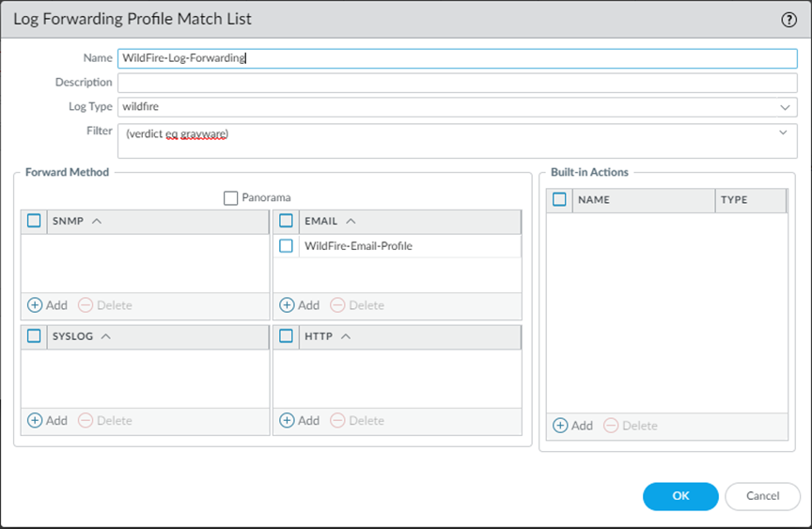812x529 pixels.
Task: Click the plus Add icon under SYSLOG
Action: click(x=35, y=421)
